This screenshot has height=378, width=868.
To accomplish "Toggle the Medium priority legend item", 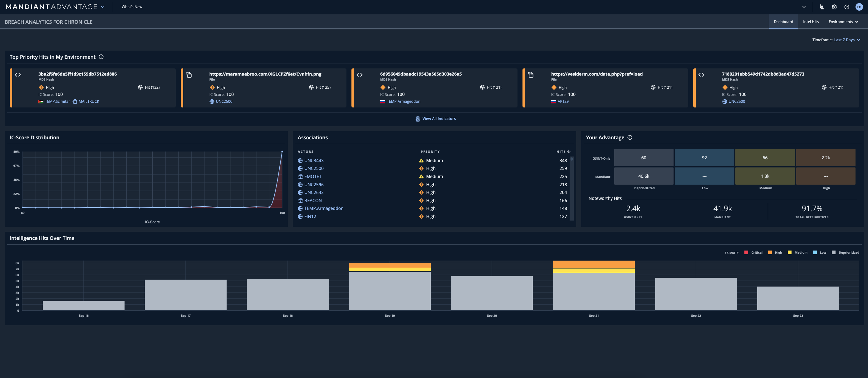I will click(x=797, y=252).
